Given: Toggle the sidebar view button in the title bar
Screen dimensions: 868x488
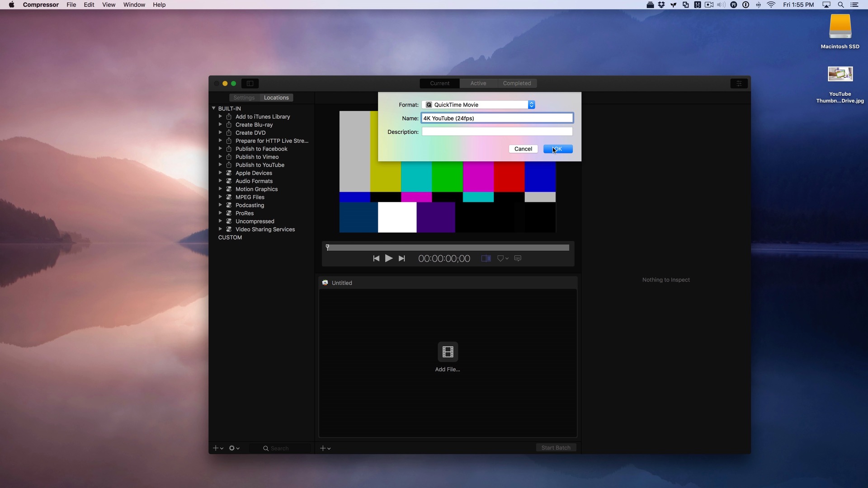Looking at the screenshot, I should (250, 83).
